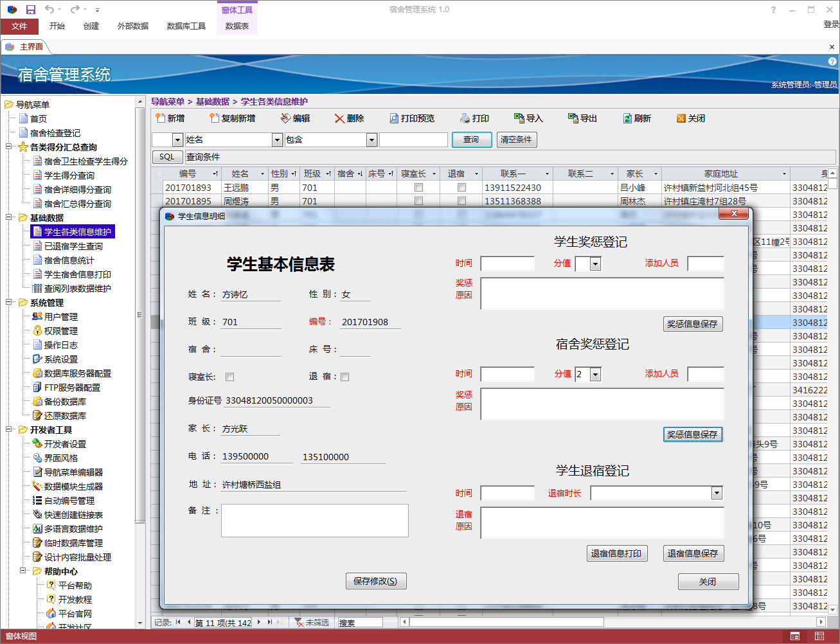Click the red 删除 X icon
The height and width of the screenshot is (644, 840).
click(339, 118)
